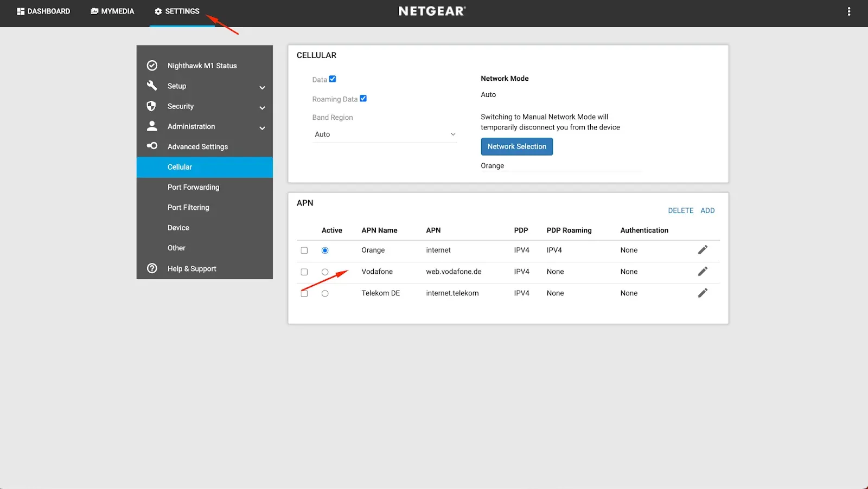Click the DELETE APN link
Image resolution: width=868 pixels, height=489 pixels.
click(681, 210)
